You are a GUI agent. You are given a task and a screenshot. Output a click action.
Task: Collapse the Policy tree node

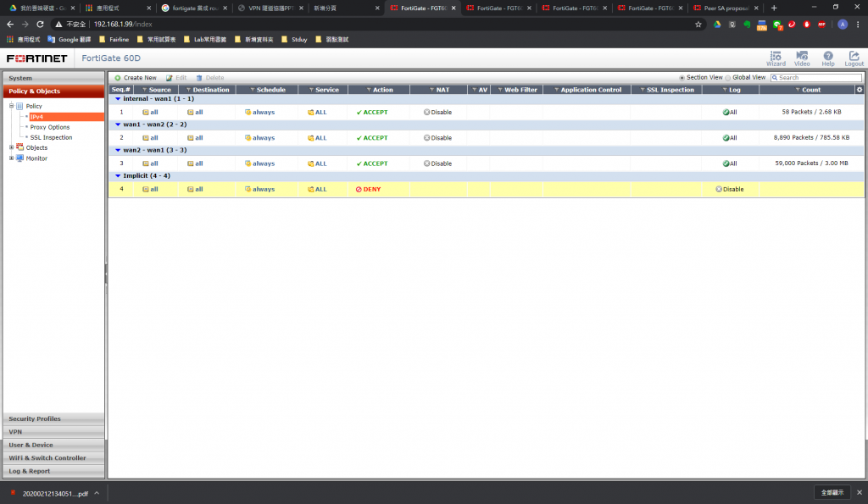[x=11, y=106]
